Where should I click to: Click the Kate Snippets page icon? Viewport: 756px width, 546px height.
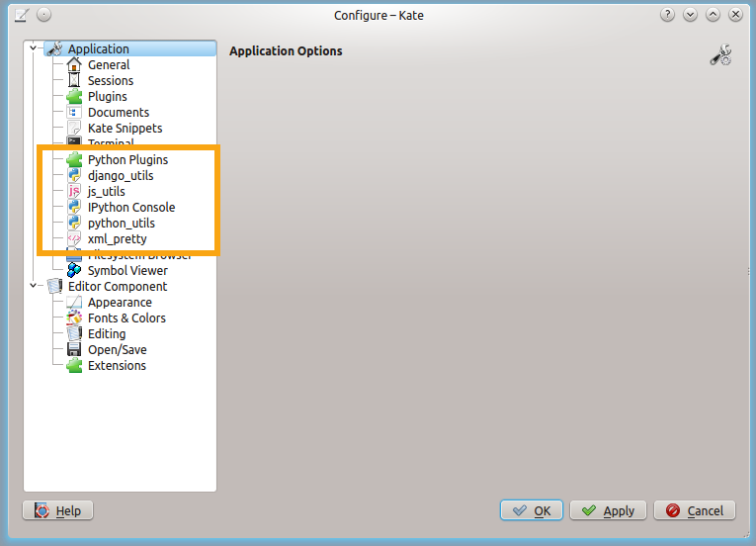point(74,128)
